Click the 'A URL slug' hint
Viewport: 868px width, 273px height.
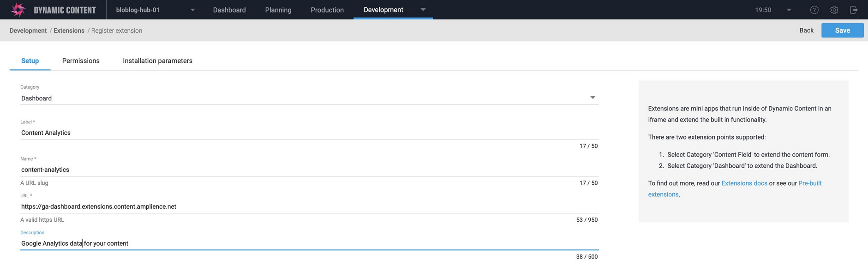click(x=34, y=183)
